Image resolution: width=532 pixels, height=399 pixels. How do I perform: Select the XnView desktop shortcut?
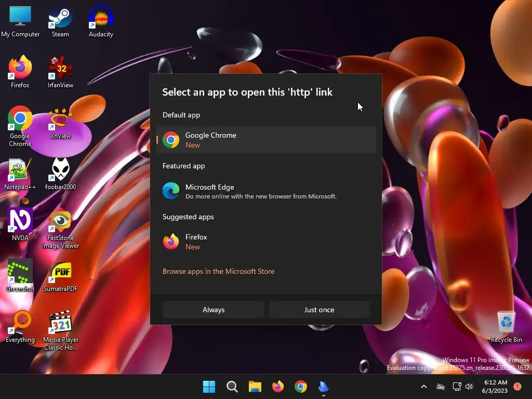60,124
